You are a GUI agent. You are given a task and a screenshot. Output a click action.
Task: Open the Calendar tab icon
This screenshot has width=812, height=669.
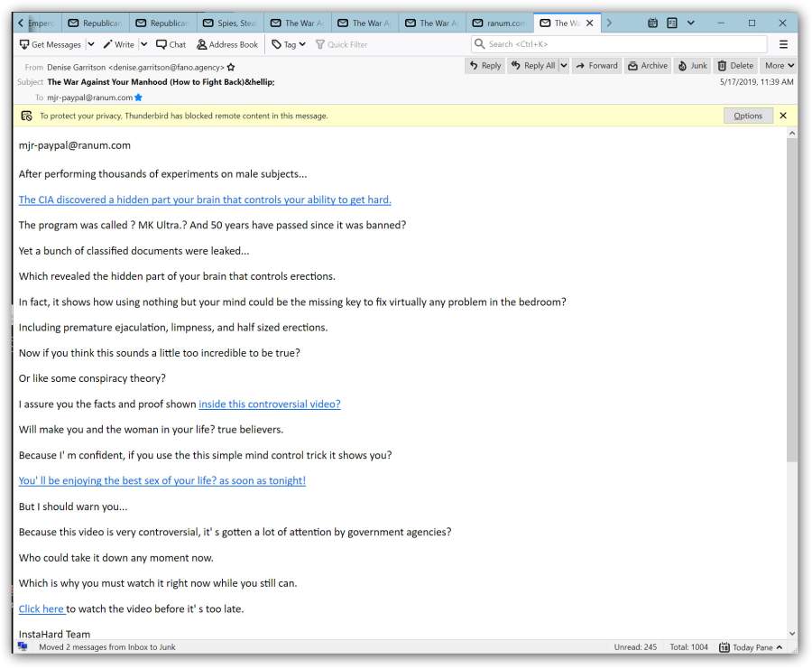652,23
